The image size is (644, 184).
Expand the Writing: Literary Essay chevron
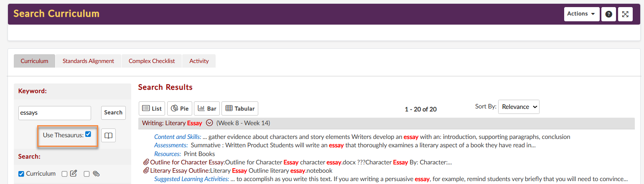coord(210,123)
